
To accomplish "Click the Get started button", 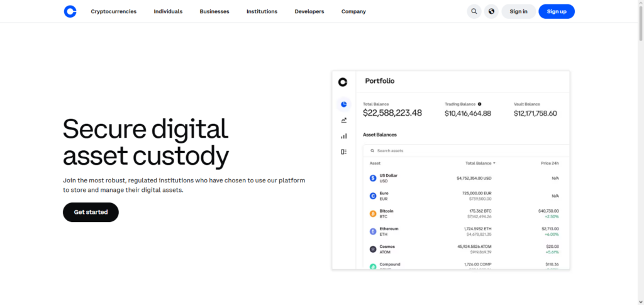I will (91, 212).
